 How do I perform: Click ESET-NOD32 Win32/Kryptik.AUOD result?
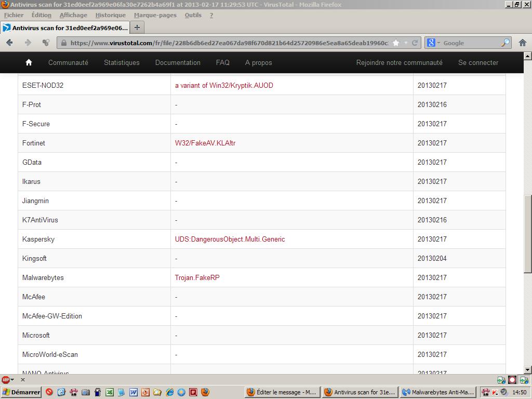(224, 85)
